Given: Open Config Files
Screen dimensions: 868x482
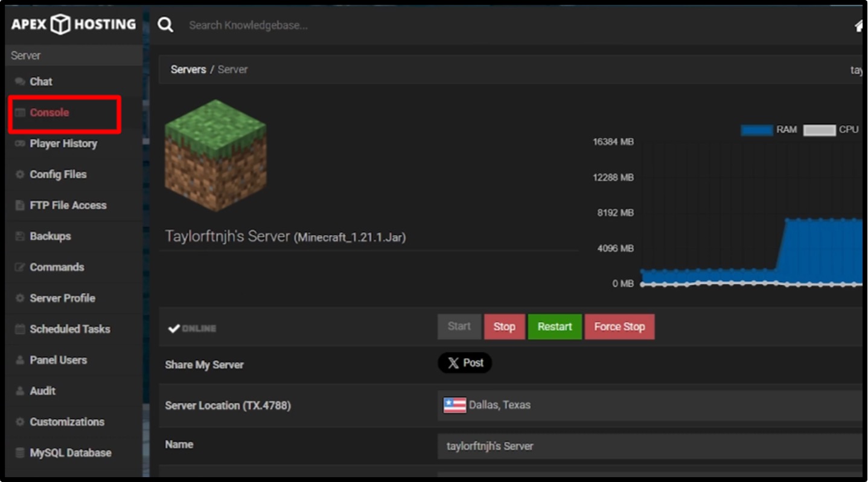Looking at the screenshot, I should coord(58,175).
